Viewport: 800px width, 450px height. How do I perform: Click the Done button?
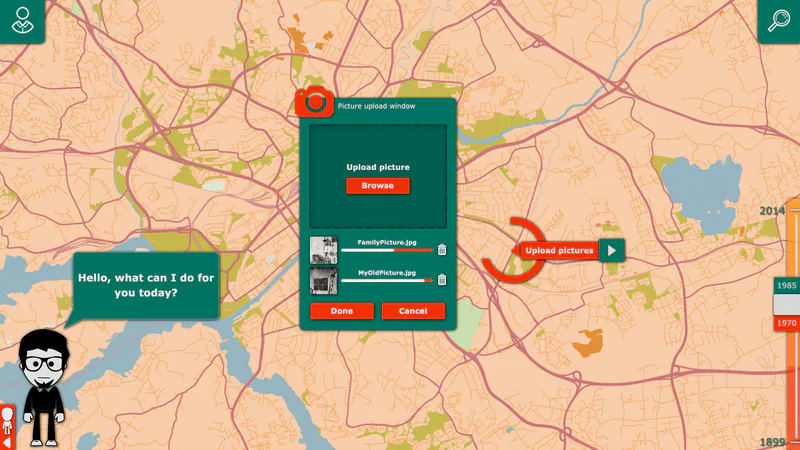pyautogui.click(x=342, y=311)
